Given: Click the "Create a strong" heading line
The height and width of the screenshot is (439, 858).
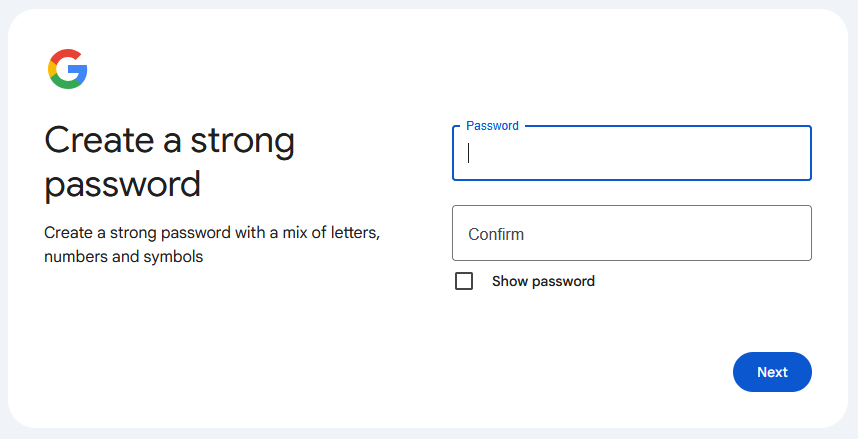Looking at the screenshot, I should click(x=170, y=141).
